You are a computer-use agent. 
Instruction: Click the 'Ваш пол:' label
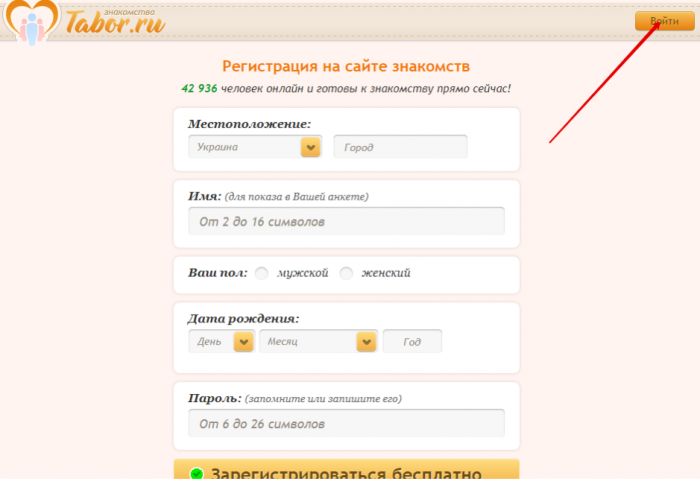pyautogui.click(x=217, y=272)
